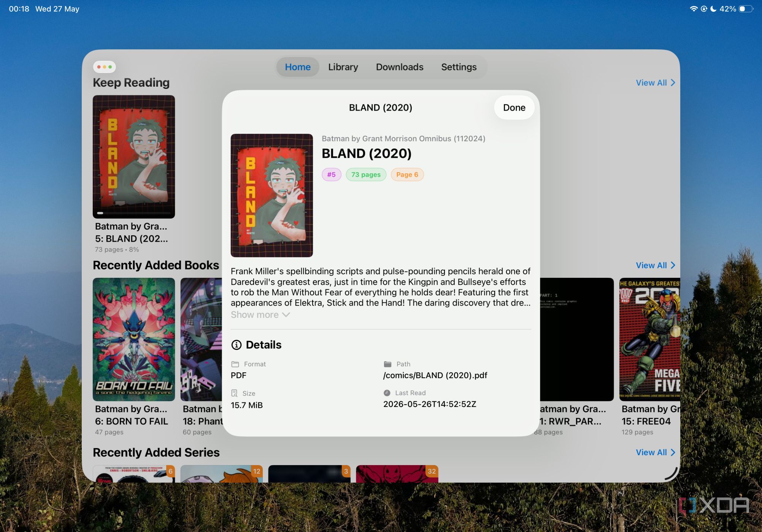This screenshot has height=532, width=762.
Task: View All in Keep Reading section
Action: coord(656,82)
